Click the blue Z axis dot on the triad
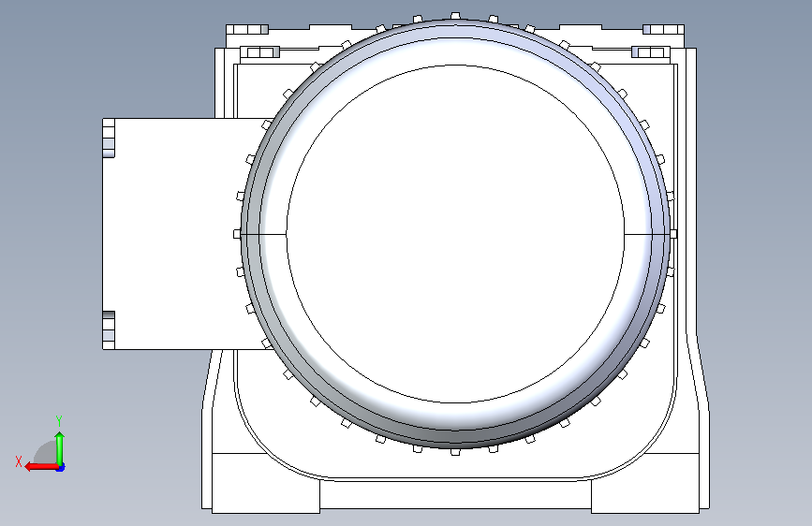This screenshot has height=526, width=812. click(x=61, y=467)
